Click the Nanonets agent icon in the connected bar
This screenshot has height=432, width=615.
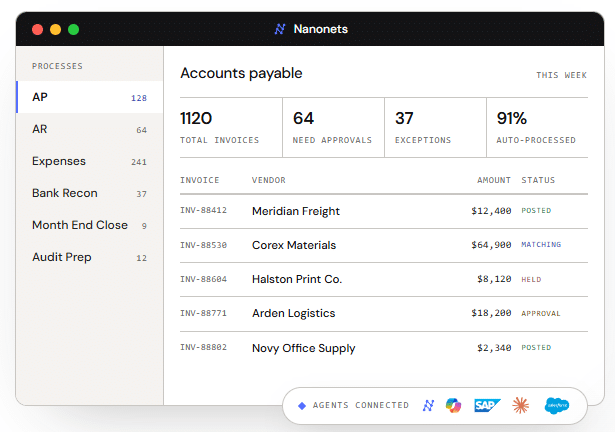click(x=428, y=405)
